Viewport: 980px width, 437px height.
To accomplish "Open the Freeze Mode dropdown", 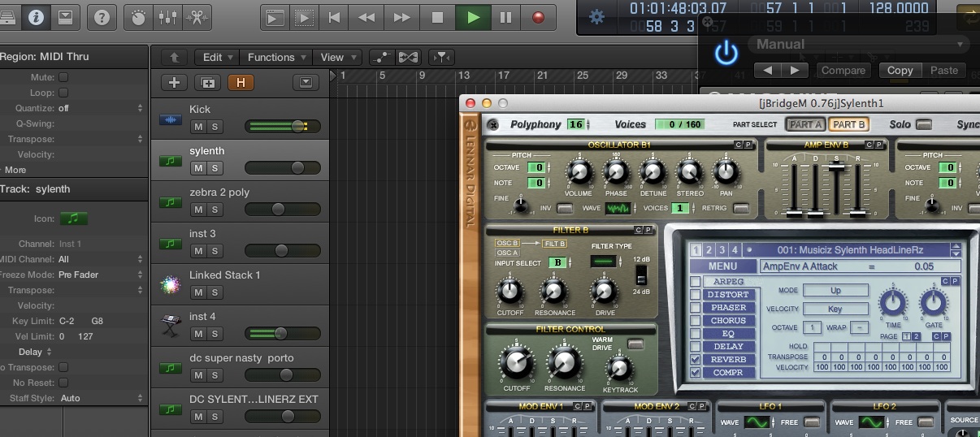I will [101, 275].
